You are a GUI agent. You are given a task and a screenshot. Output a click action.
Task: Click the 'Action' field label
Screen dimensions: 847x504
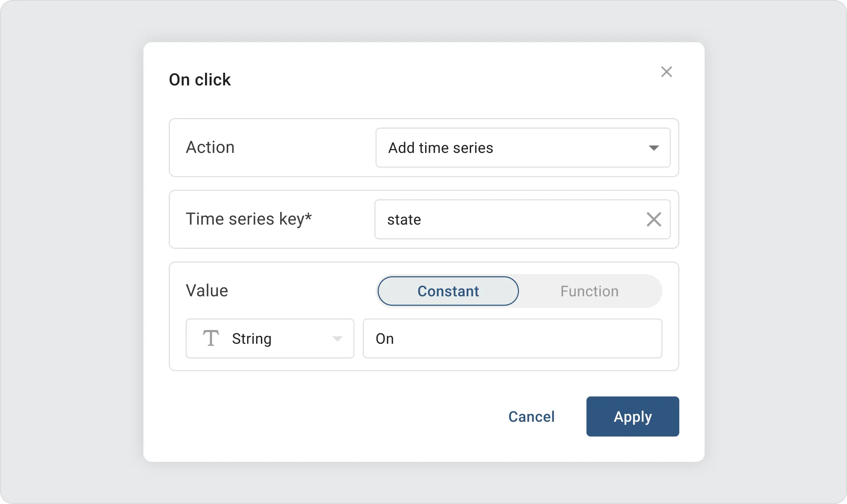pyautogui.click(x=210, y=147)
